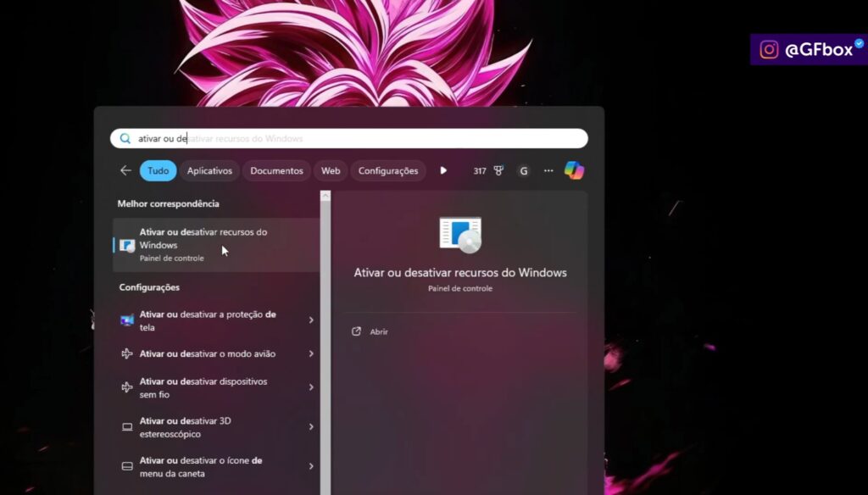Click the taskbar icon beside menu da caneta
The height and width of the screenshot is (495, 868).
coord(127,466)
